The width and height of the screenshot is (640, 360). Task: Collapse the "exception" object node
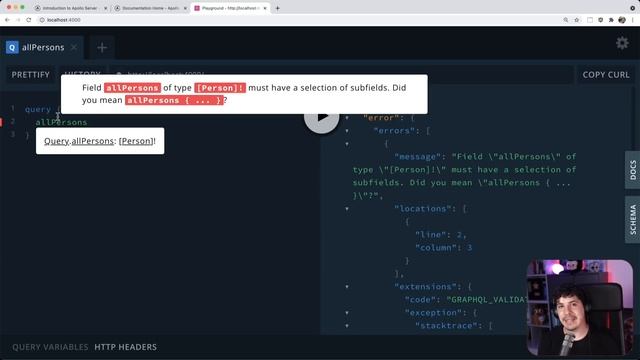pyautogui.click(x=347, y=313)
